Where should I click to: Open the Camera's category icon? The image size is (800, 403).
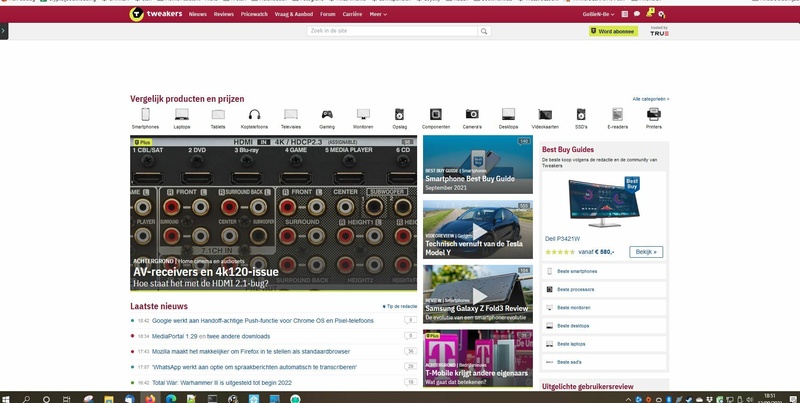(x=472, y=114)
